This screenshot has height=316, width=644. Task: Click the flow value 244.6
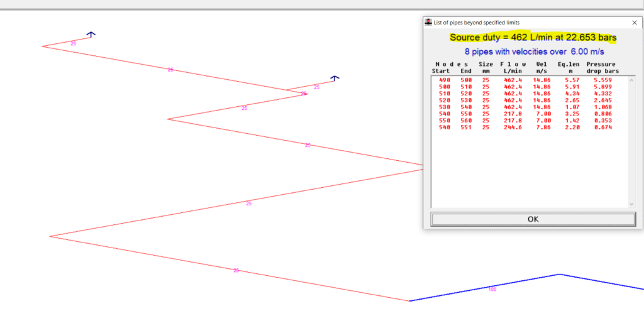coord(513,128)
